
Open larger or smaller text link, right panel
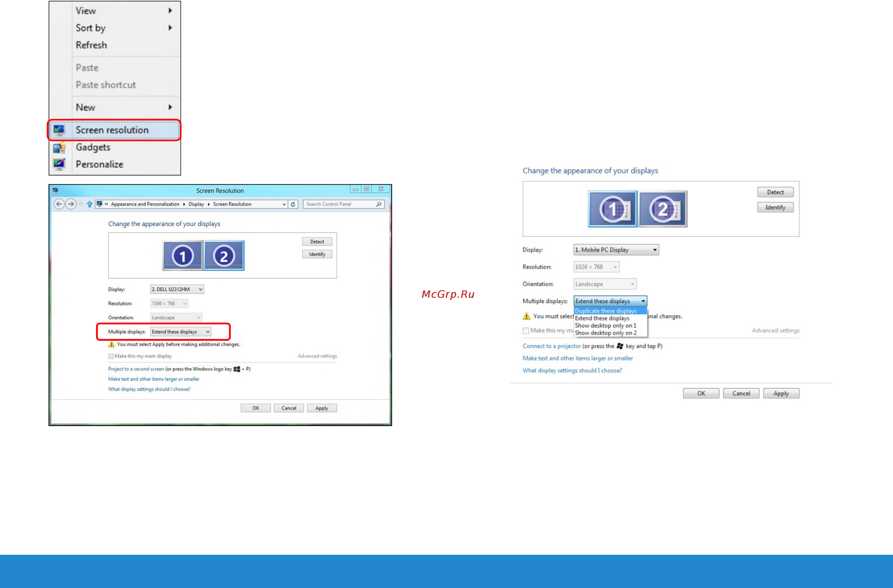[577, 358]
